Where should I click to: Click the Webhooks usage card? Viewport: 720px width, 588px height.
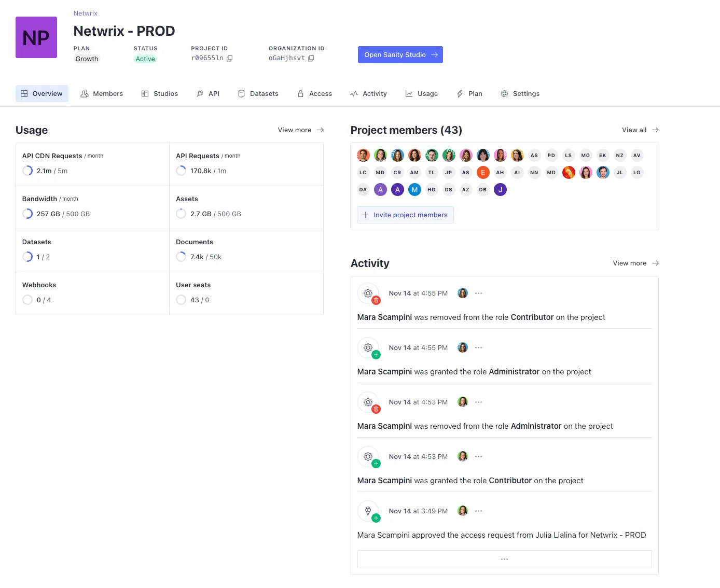coord(93,293)
